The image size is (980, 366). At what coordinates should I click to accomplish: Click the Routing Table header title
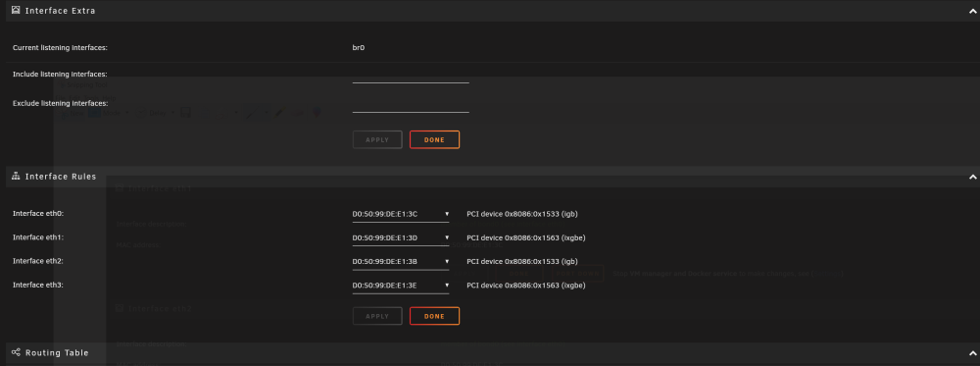(57, 353)
